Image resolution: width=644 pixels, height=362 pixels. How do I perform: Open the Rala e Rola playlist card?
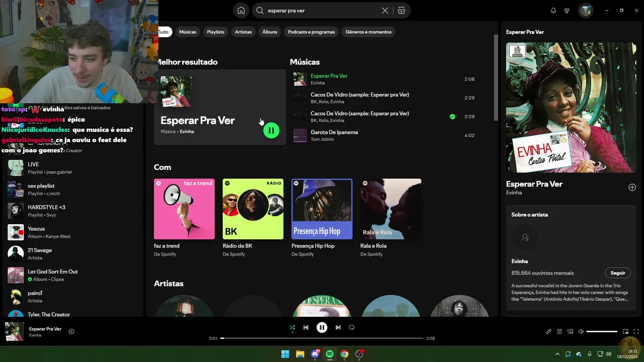(391, 218)
